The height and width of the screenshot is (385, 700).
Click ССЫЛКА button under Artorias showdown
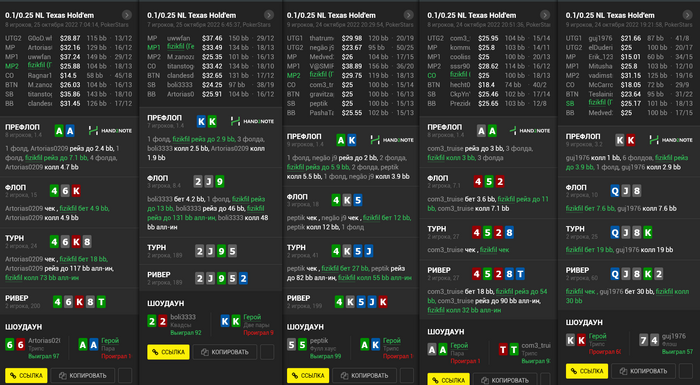tap(26, 375)
